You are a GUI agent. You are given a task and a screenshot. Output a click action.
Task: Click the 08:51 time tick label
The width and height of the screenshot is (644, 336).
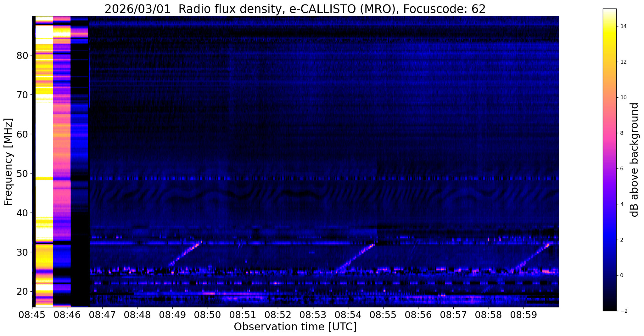click(x=243, y=315)
